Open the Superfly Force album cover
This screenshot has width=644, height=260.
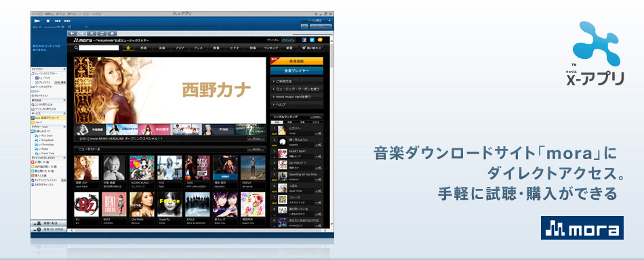coord(169,204)
